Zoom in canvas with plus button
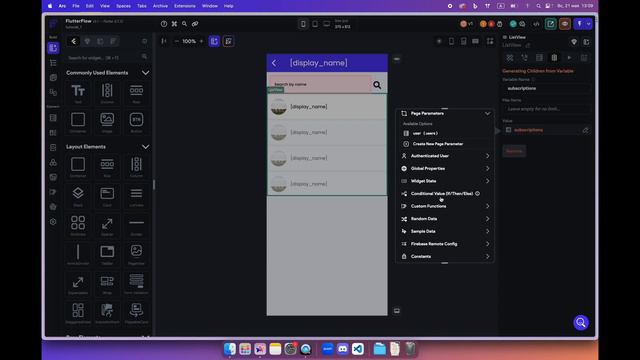 (x=201, y=41)
